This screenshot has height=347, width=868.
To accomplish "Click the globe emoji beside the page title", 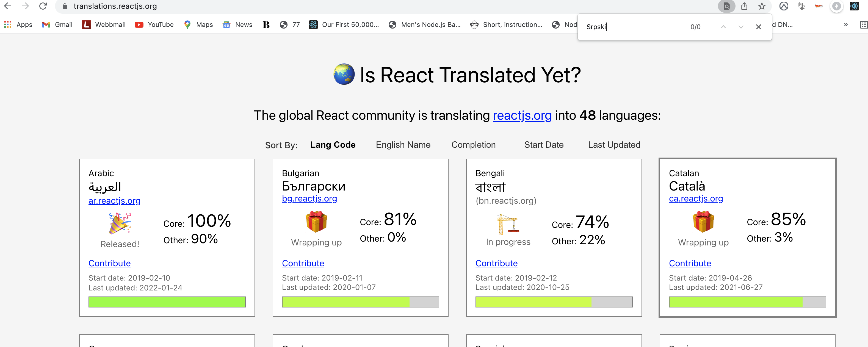I will coord(344,74).
